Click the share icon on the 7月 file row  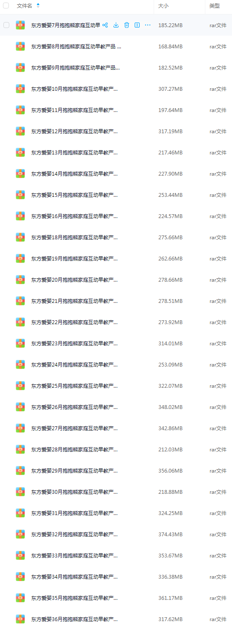105,25
